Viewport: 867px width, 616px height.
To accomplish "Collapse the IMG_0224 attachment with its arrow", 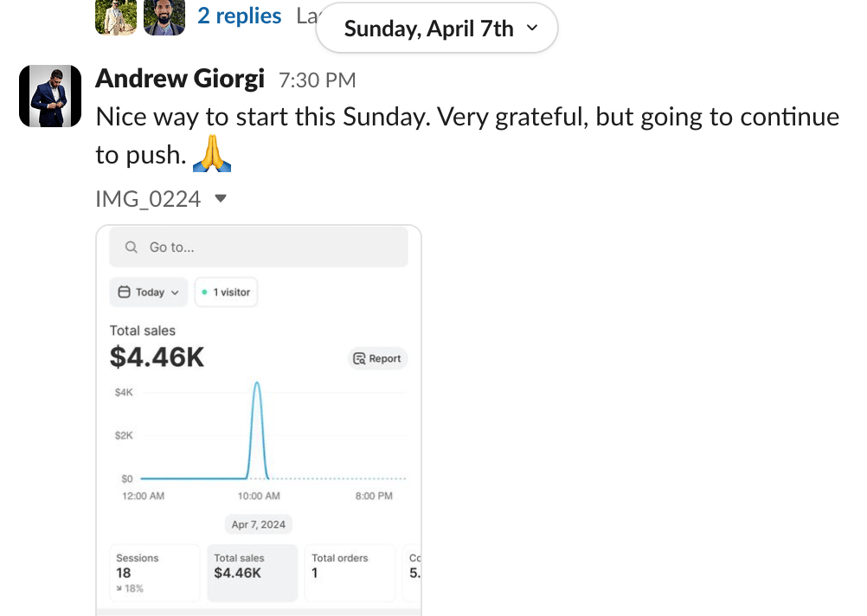I will pyautogui.click(x=221, y=199).
